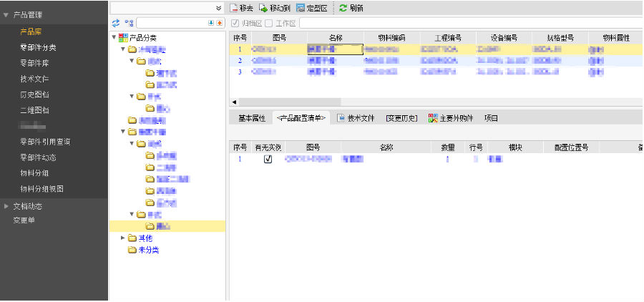This screenshot has height=302, width=644.
Task: Select row number 2 in the upper table
Action: pyautogui.click(x=240, y=61)
